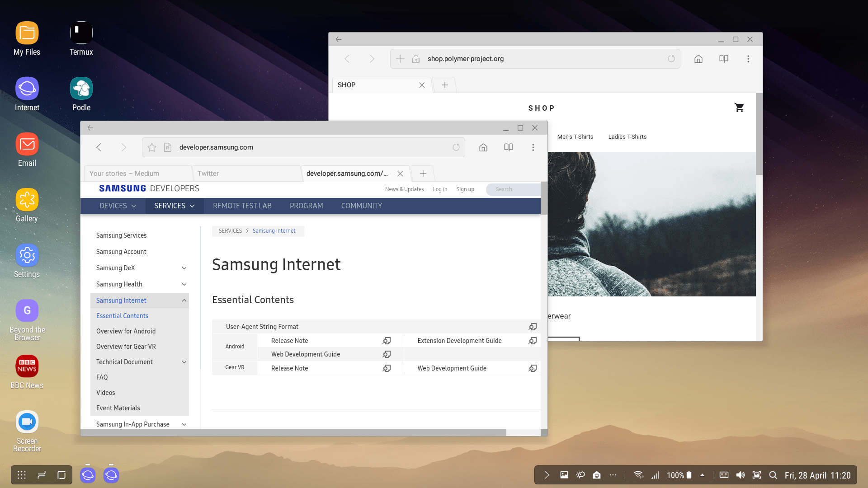The image size is (868, 488).
Task: Open the shopping cart icon in SHOP page
Action: click(x=739, y=108)
